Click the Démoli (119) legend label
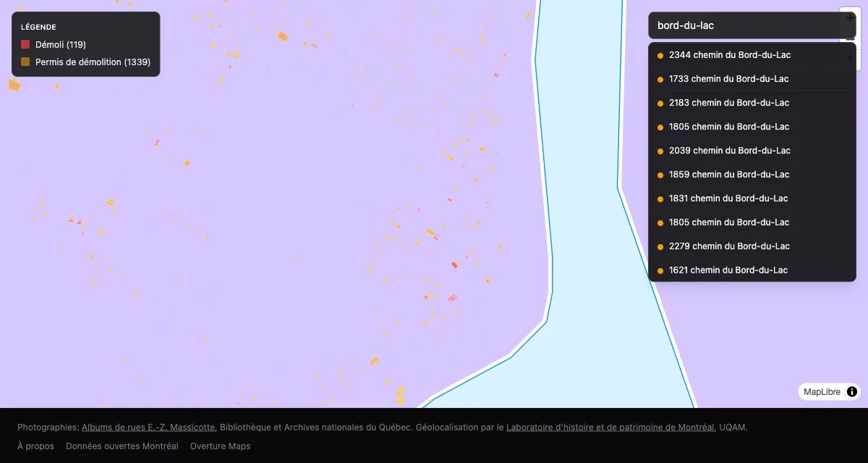The image size is (868, 463). [61, 45]
